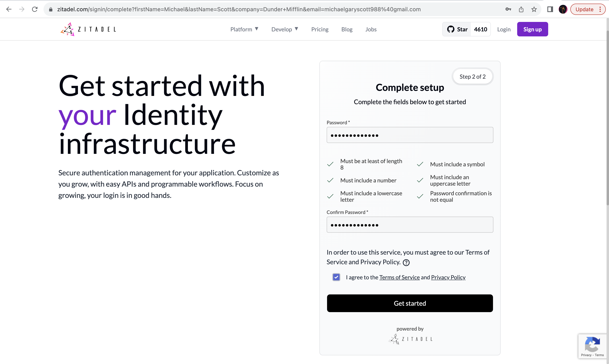Expand the Develop dropdown menu
This screenshot has height=364, width=609.
[285, 29]
